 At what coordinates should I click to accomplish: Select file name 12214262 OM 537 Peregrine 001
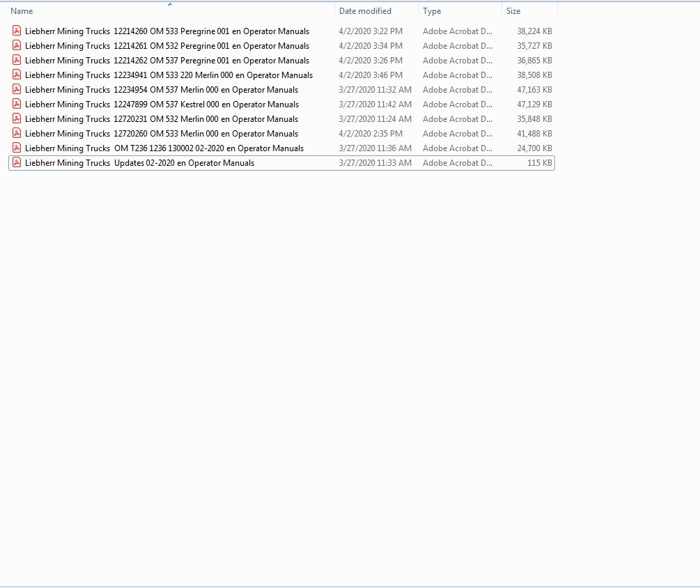pyautogui.click(x=167, y=61)
